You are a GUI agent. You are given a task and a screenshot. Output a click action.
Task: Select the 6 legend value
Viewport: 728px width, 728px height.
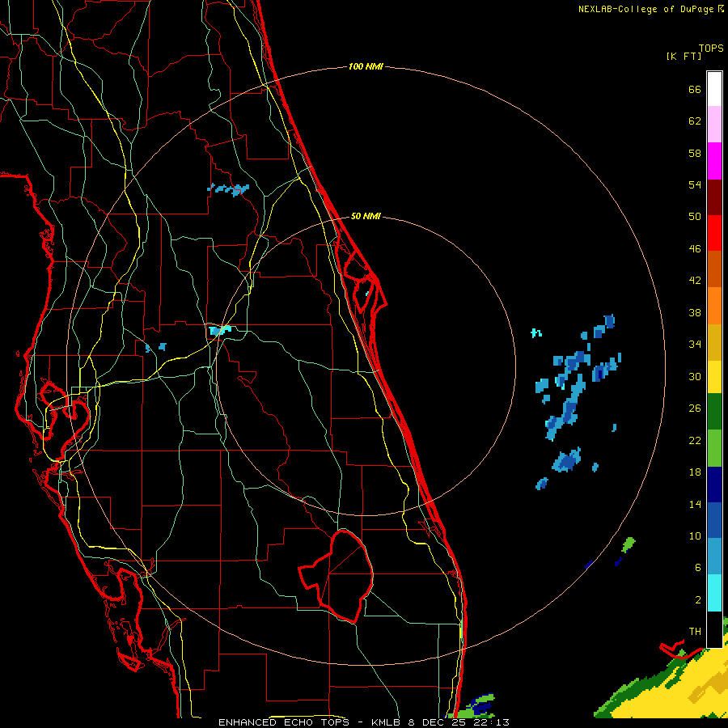pos(698,568)
